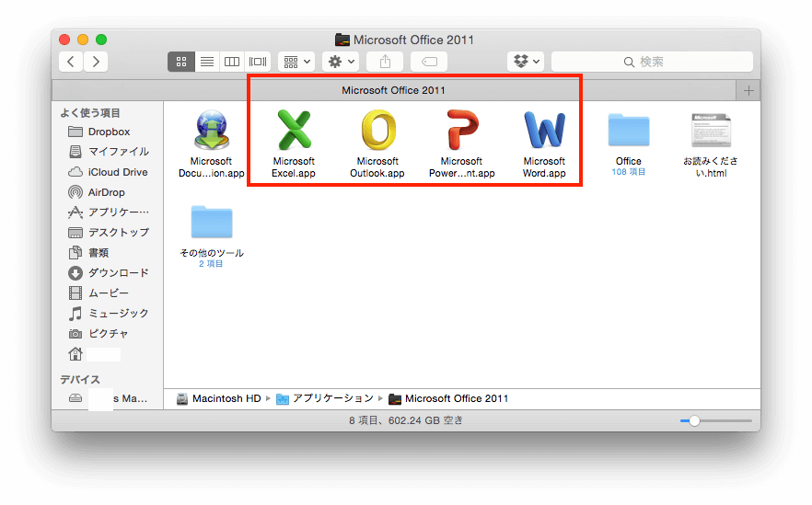Launch Microsoft PowerPoint app icon

point(462,130)
